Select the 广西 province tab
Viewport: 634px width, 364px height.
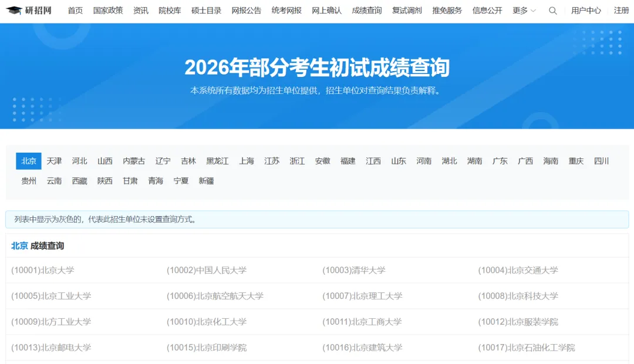coord(525,161)
